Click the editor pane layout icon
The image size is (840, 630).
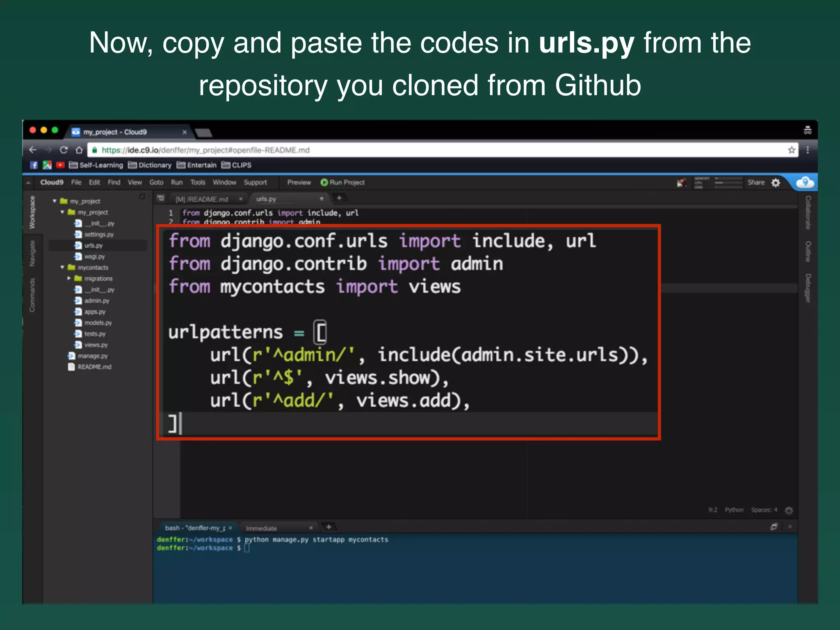coord(161,199)
